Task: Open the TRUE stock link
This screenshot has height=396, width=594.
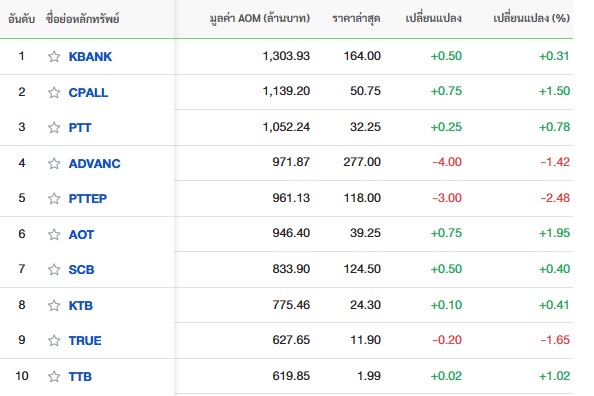Action: 85,340
